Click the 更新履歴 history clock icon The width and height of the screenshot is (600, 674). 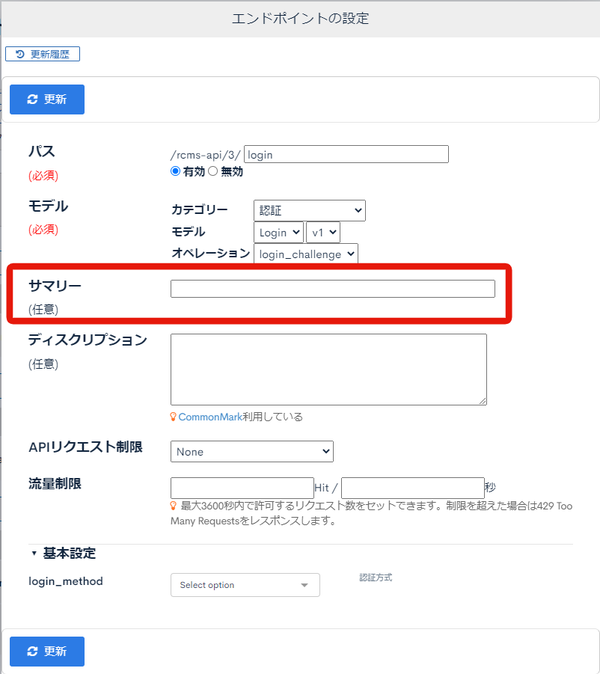20,54
